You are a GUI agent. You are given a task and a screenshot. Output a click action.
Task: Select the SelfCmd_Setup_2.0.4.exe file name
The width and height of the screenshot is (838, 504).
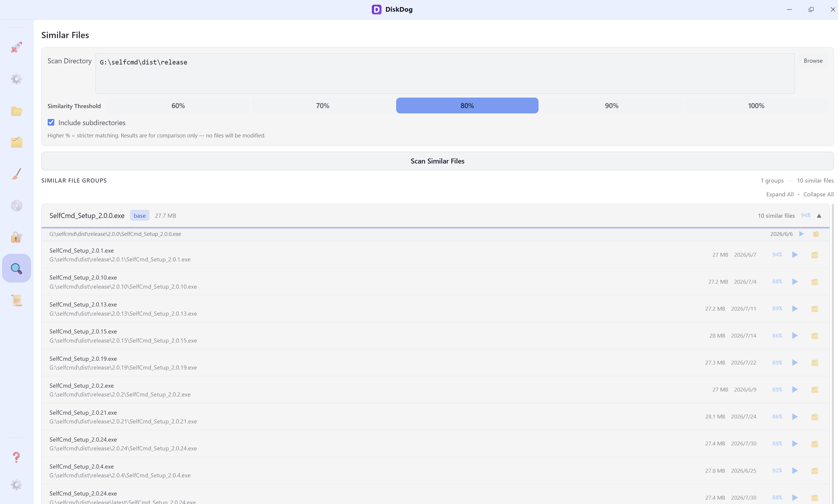pos(81,467)
